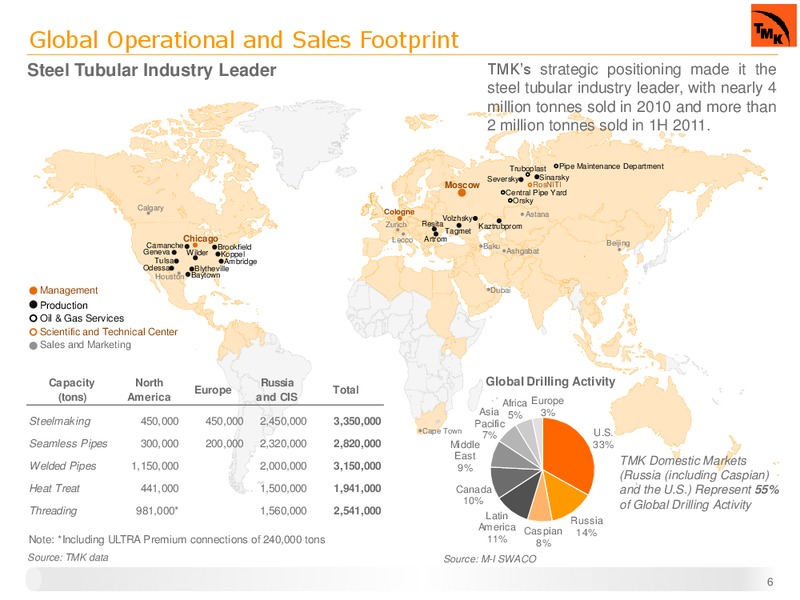Click the 'Global Drilling Activity' chart title
Screen dimensions: 800x600
coord(550,382)
